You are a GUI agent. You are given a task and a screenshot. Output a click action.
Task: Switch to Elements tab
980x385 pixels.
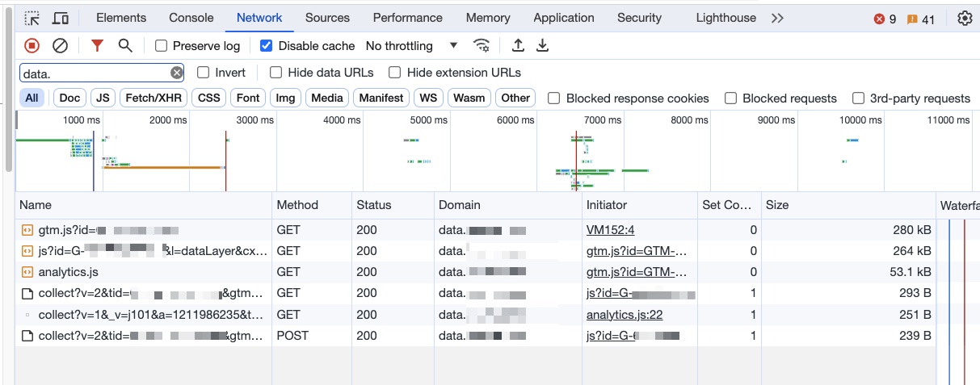[121, 18]
